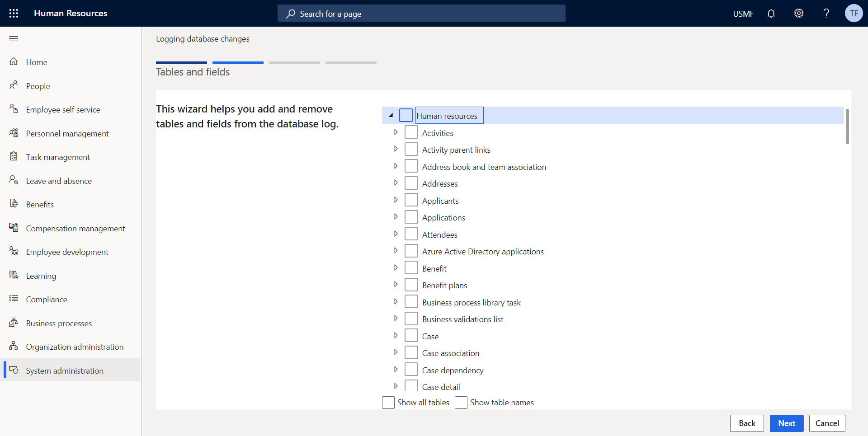Tick the Applicants table checkbox
868x436 pixels.
click(411, 200)
